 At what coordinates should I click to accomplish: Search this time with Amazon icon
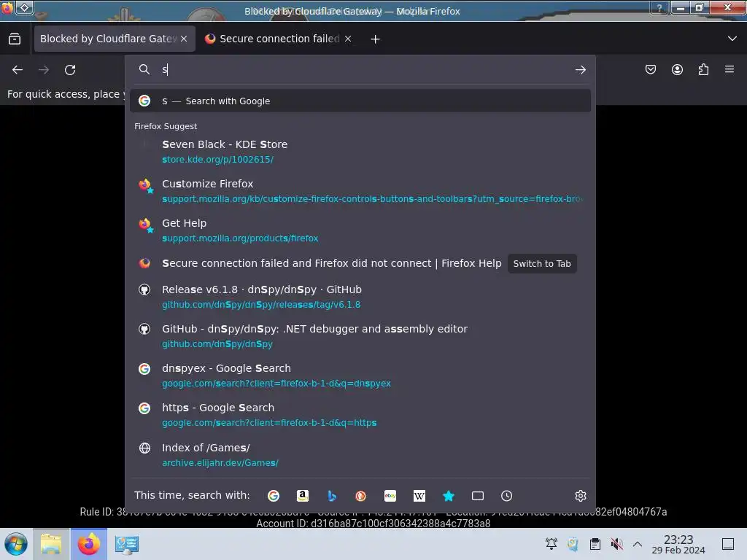[303, 496]
